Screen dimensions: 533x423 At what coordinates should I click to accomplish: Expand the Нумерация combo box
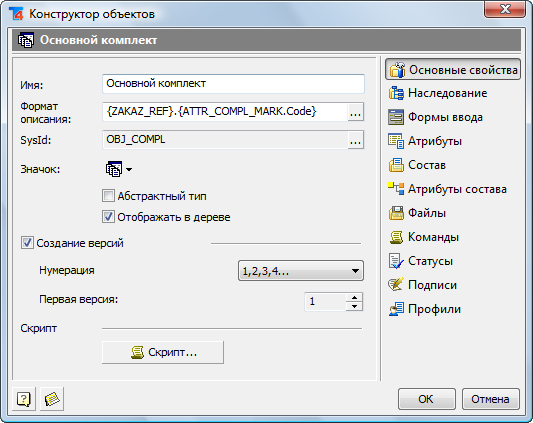click(301, 271)
